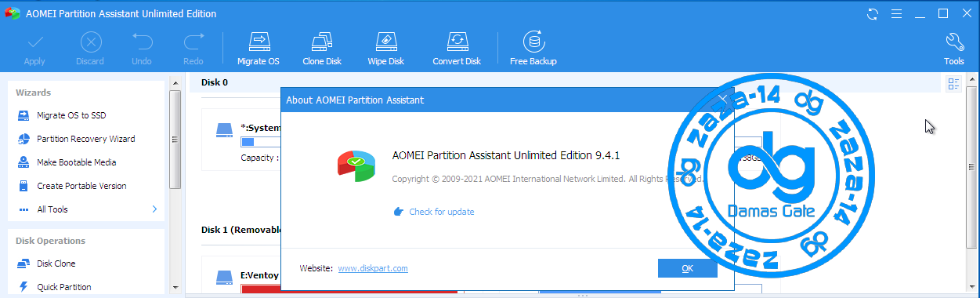Select Quick Partition operation

[53, 287]
